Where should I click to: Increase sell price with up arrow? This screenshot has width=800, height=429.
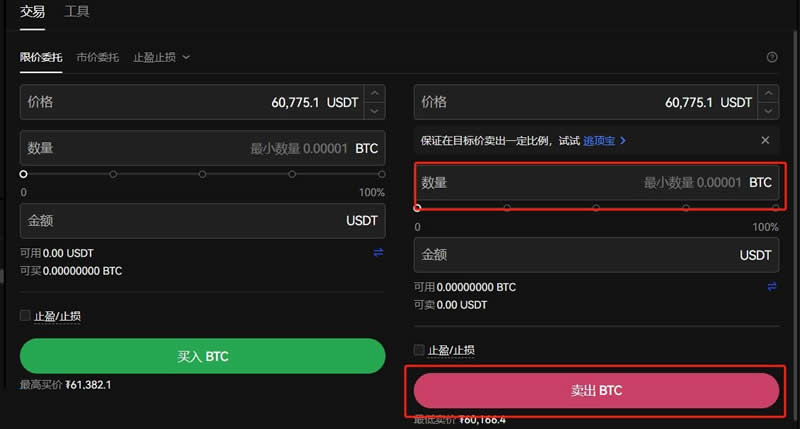tap(768, 94)
